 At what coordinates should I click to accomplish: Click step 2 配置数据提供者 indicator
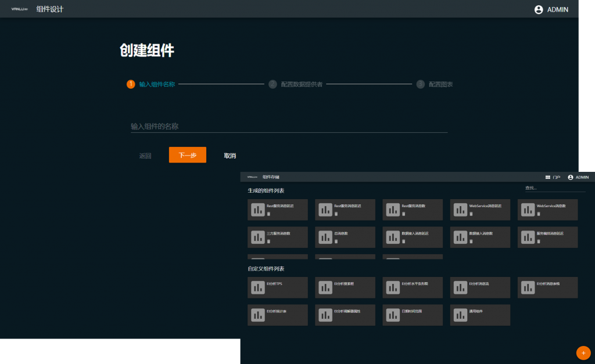(273, 84)
